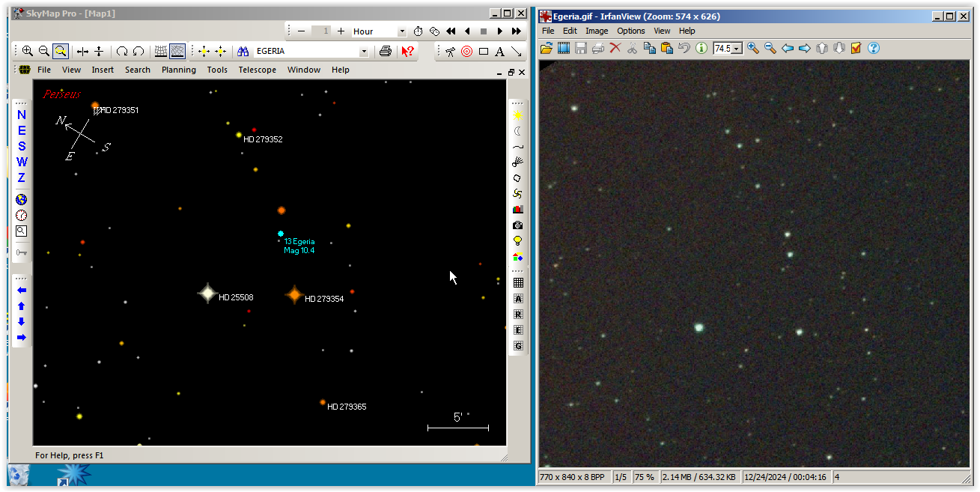Open IrfanView settings checkmark icon
Image resolution: width=980 pixels, height=492 pixels.
click(x=856, y=48)
